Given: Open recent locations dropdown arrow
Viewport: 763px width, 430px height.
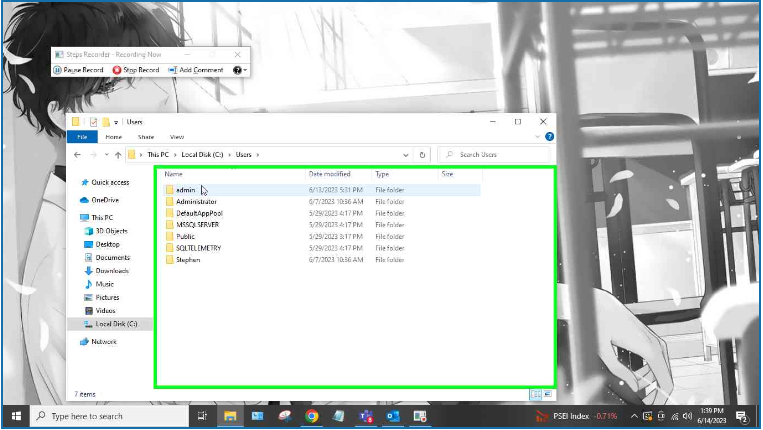Looking at the screenshot, I should [107, 155].
